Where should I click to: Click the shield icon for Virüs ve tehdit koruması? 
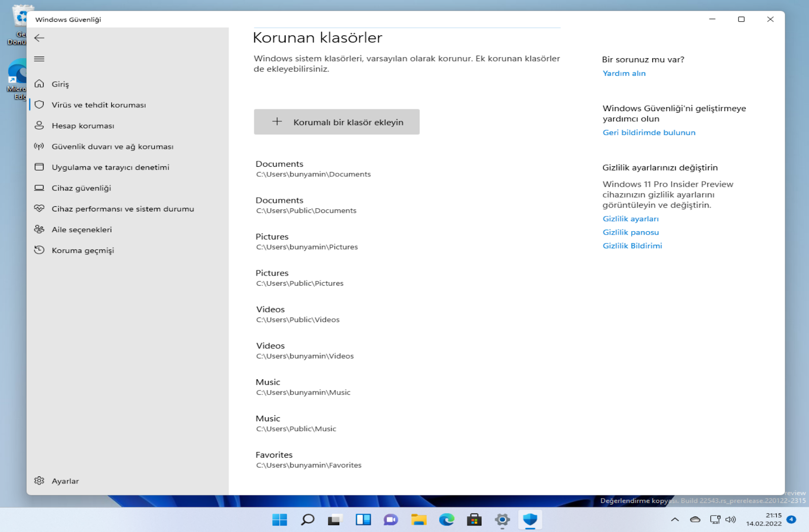39,105
